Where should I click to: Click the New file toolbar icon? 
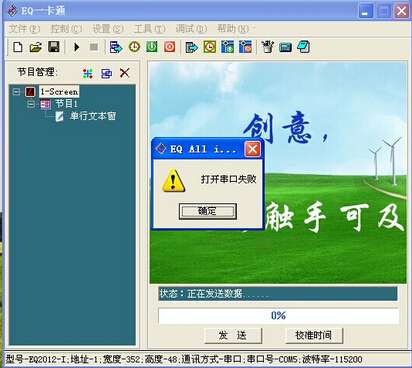click(x=18, y=47)
